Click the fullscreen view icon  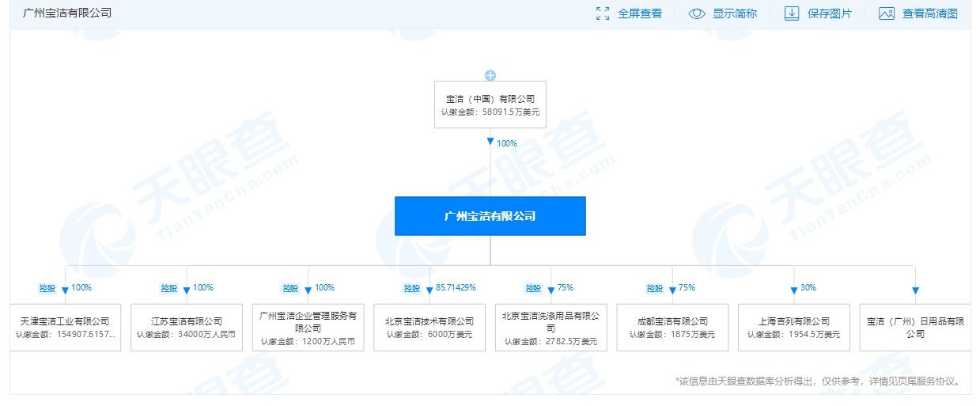coord(603,13)
